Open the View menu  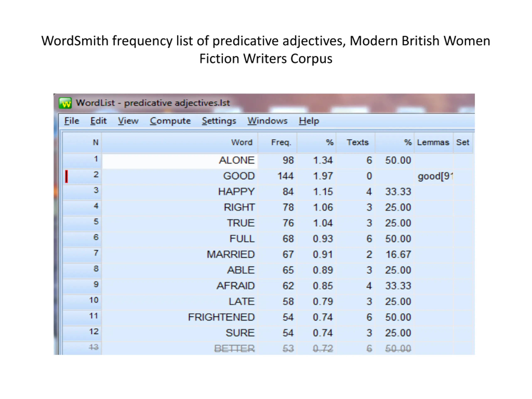(x=128, y=121)
